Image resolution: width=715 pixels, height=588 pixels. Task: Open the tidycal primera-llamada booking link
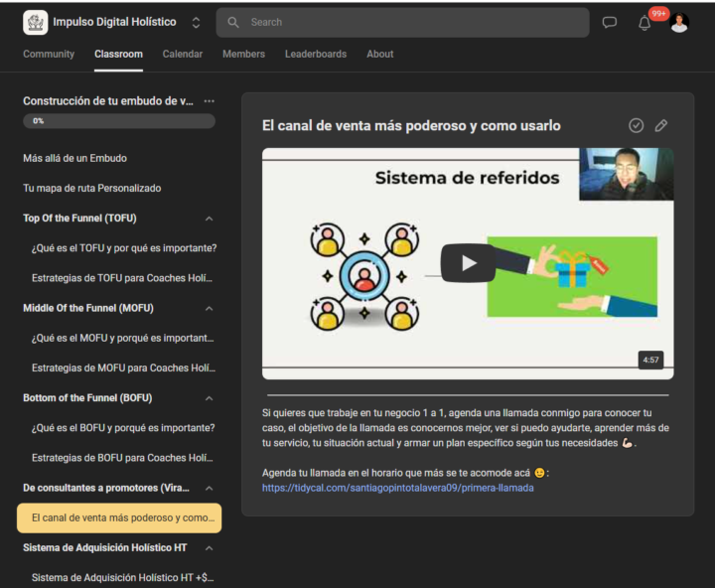click(397, 488)
